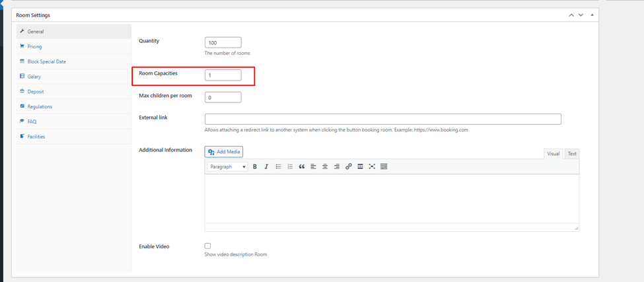This screenshot has height=282, width=644.
Task: Insert a link with chain icon
Action: (349, 167)
